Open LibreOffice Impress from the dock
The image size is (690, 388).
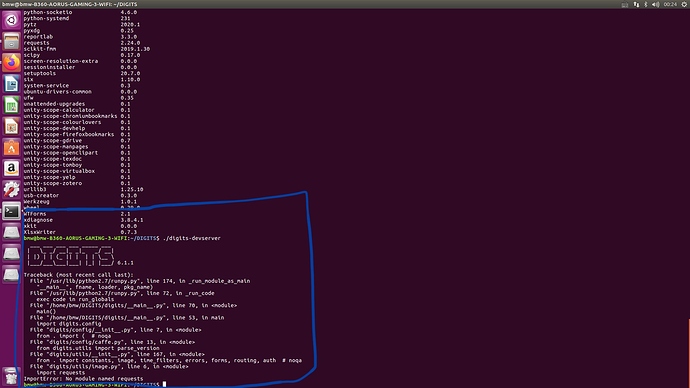(x=11, y=126)
